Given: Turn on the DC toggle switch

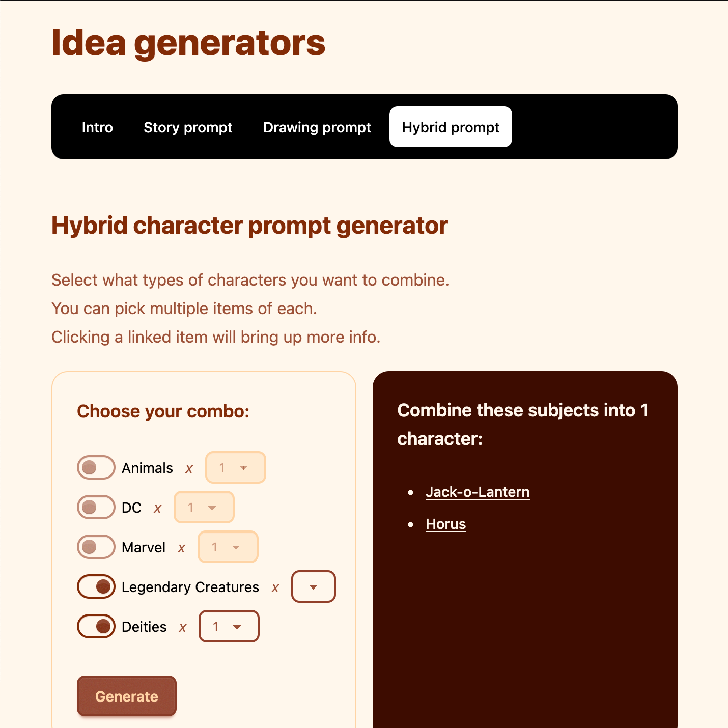Looking at the screenshot, I should pyautogui.click(x=96, y=507).
